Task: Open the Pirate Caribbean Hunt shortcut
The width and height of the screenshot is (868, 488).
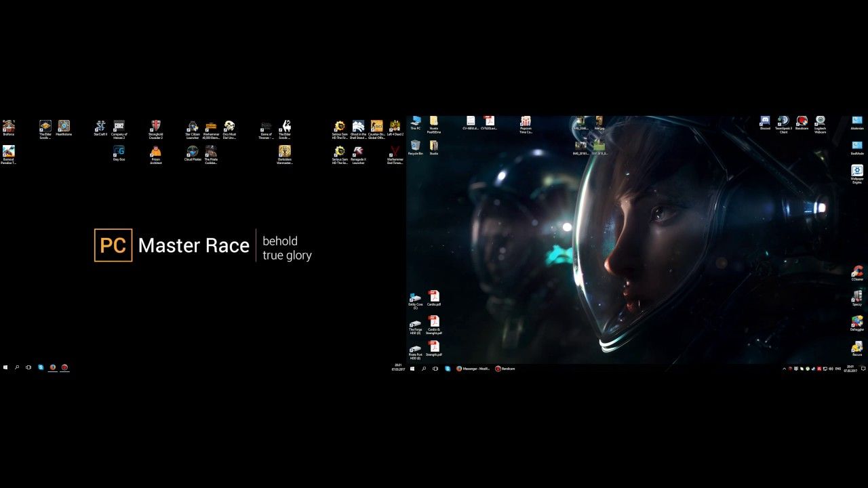Action: pyautogui.click(x=211, y=155)
